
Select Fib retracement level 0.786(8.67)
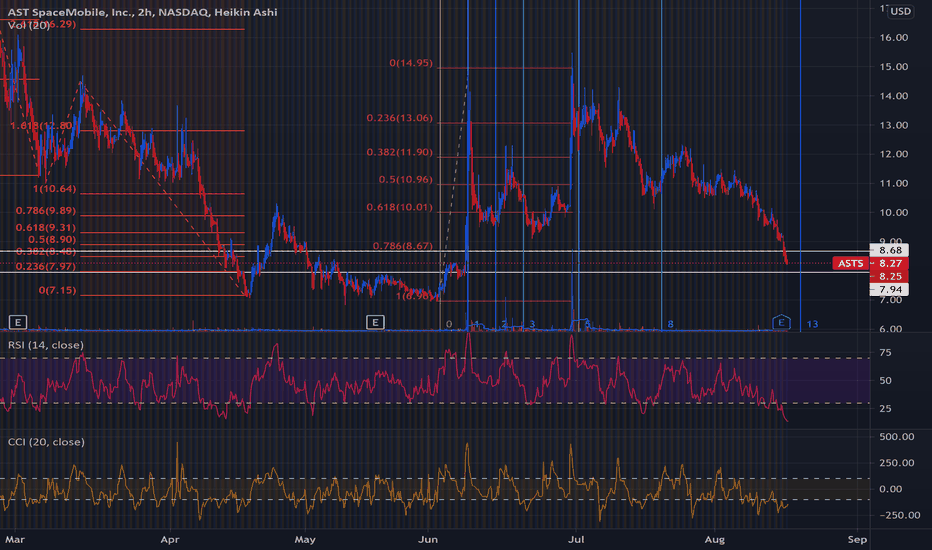click(402, 246)
